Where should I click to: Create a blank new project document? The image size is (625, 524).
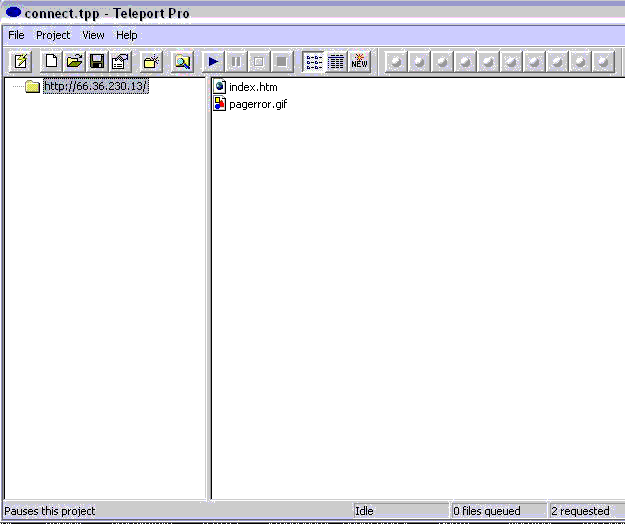point(51,61)
